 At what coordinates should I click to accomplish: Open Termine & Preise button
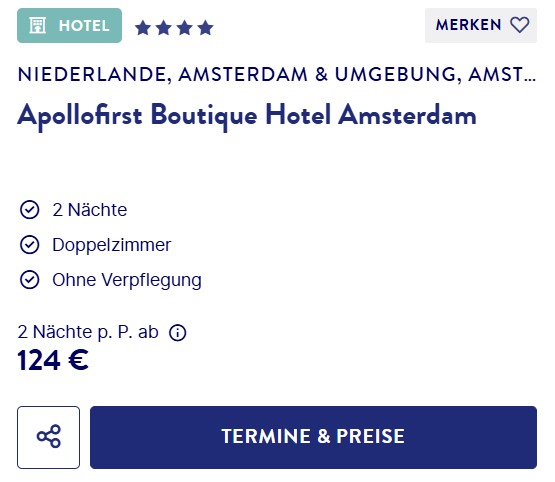coord(313,437)
